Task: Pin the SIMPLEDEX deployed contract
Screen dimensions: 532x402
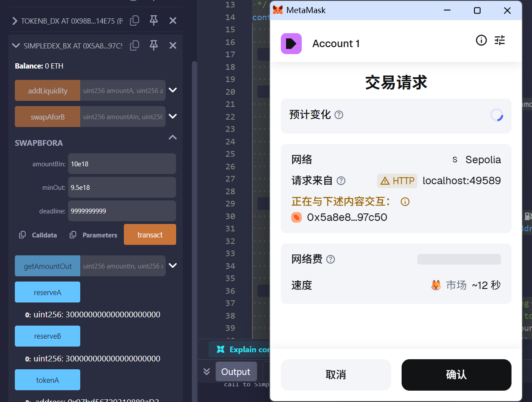Action: pos(153,45)
